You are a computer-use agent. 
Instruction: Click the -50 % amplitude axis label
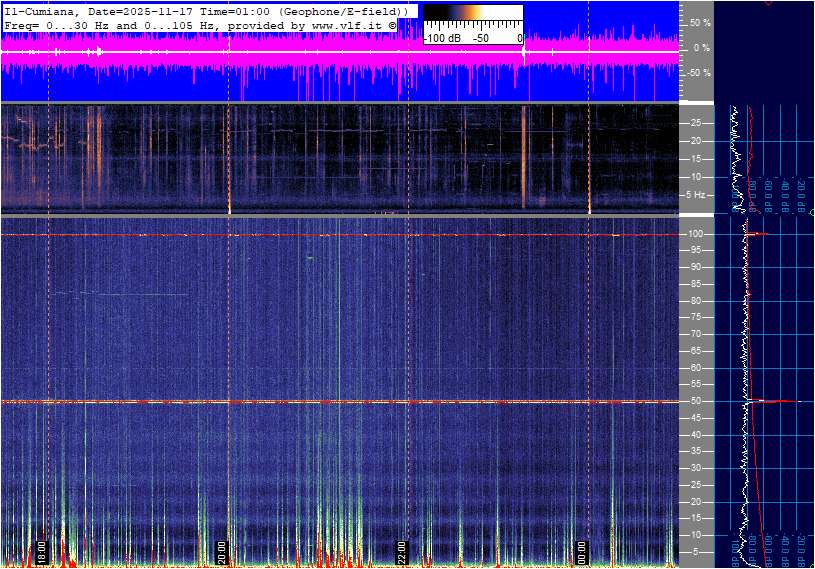click(x=699, y=73)
